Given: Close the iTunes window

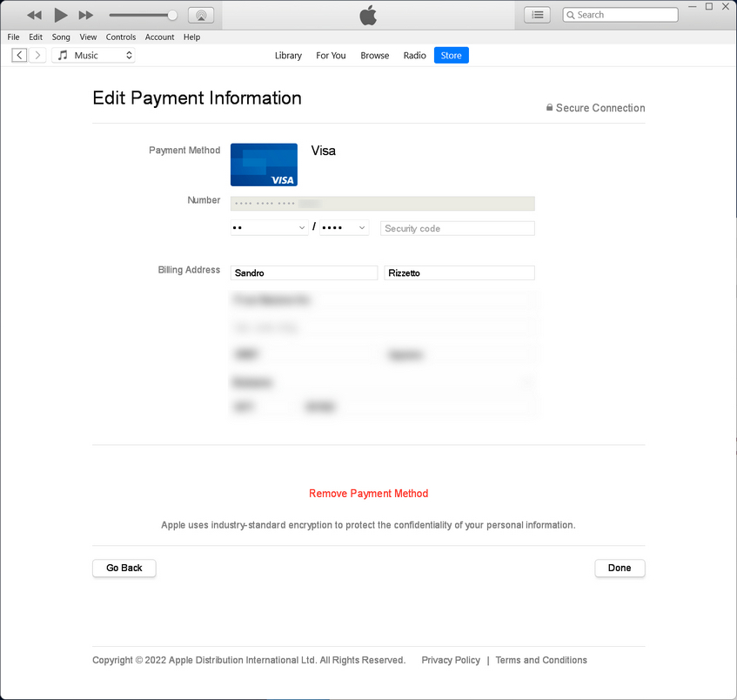Looking at the screenshot, I should click(x=726, y=7).
